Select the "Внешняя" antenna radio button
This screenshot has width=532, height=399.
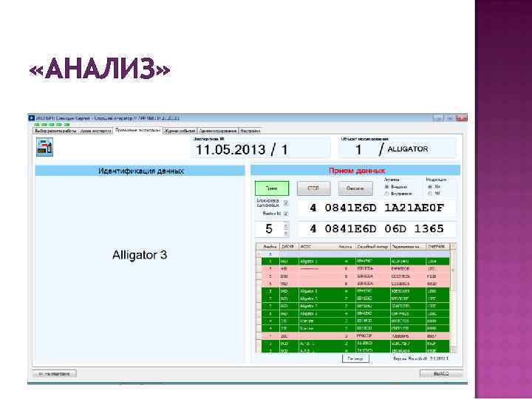click(386, 187)
